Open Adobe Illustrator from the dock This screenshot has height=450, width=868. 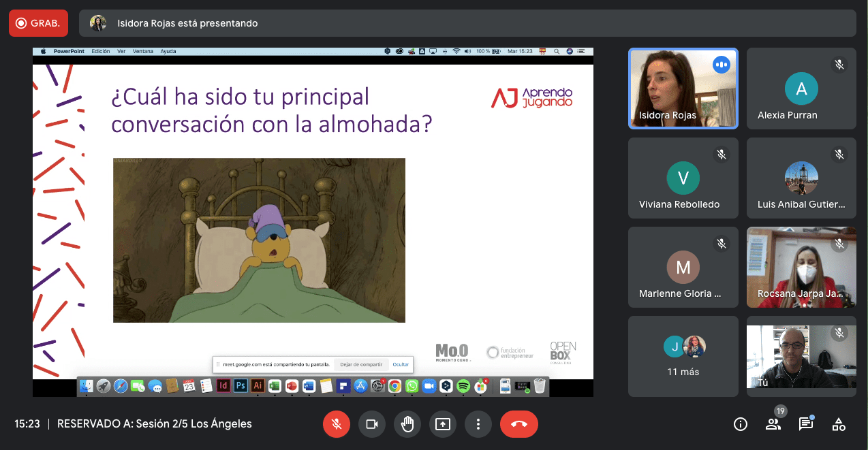pos(258,386)
